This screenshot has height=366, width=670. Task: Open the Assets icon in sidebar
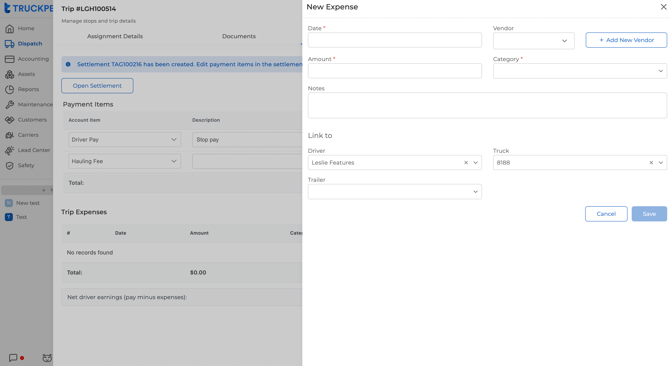pyautogui.click(x=9, y=74)
